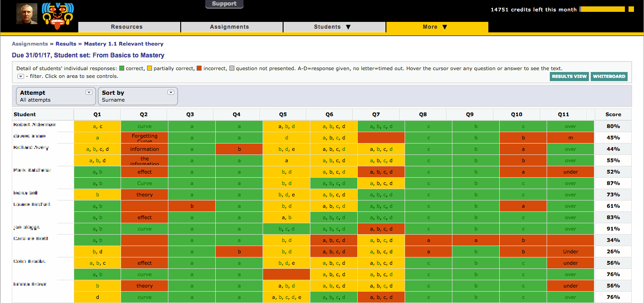Click the gray not-presented legend swatch
The width and height of the screenshot is (644, 303).
231,68
